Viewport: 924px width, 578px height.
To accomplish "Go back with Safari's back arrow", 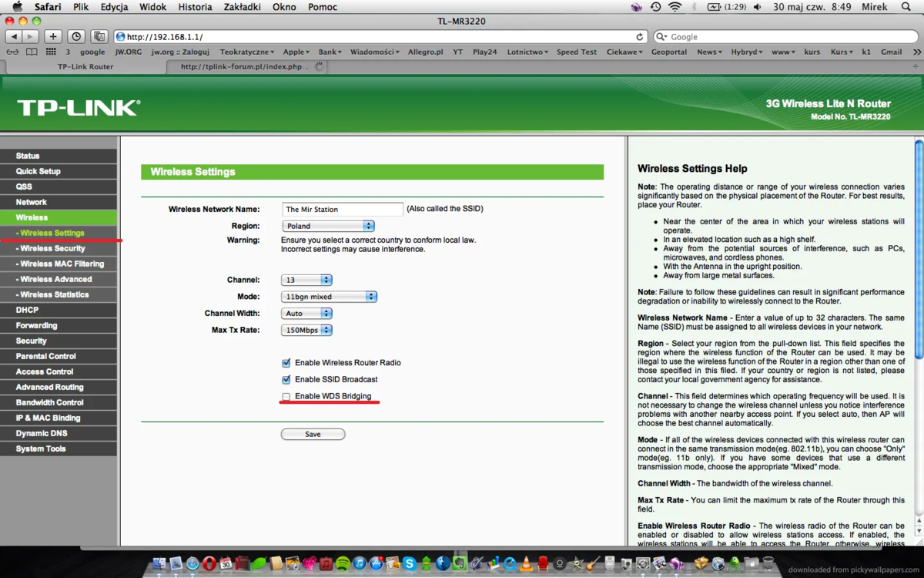I will (14, 36).
